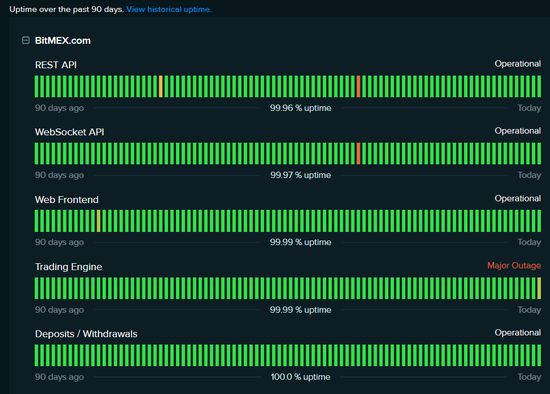Click the 99.96 % uptime text
Screen dimensions: 550x394
[301, 108]
